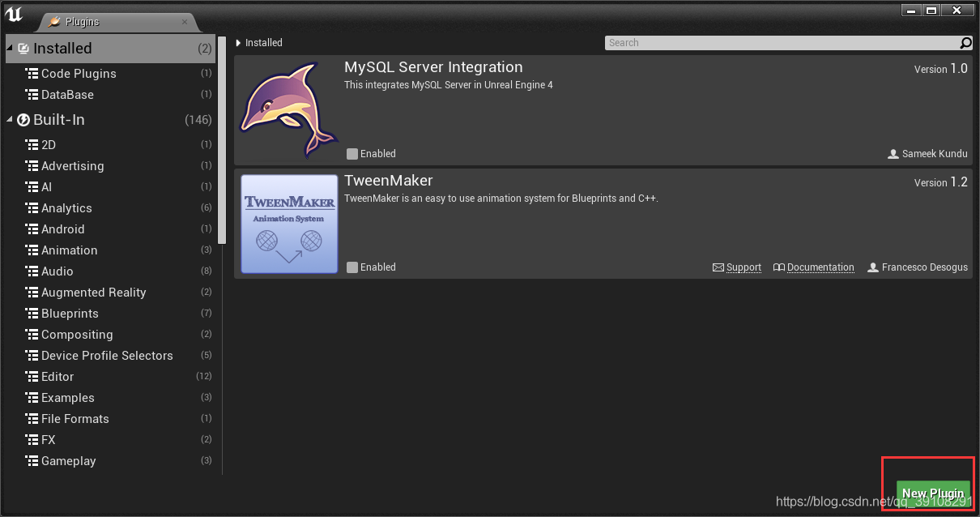Click the Analytics count (6)

click(207, 208)
